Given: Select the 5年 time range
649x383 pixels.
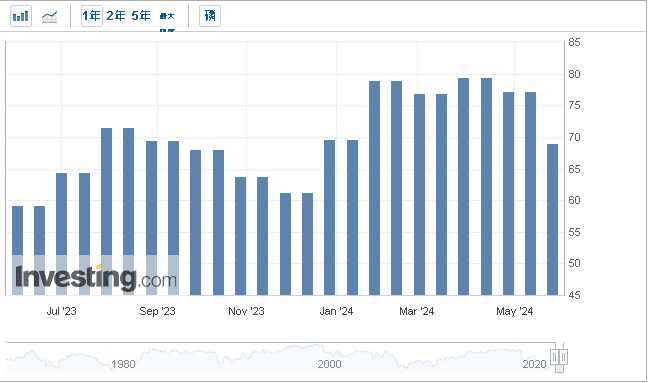Looking at the screenshot, I should pyautogui.click(x=141, y=16).
